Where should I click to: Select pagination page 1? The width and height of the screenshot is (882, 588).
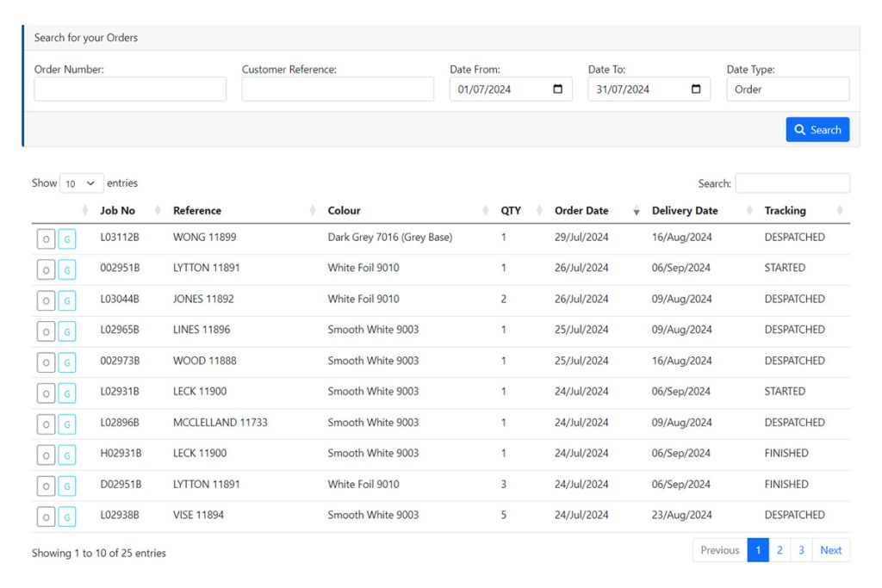(x=758, y=550)
